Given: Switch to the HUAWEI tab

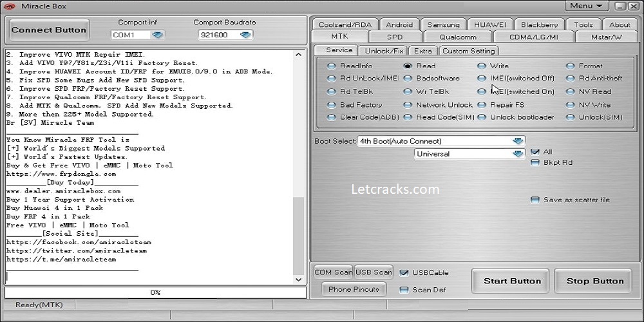Looking at the screenshot, I should (x=490, y=24).
